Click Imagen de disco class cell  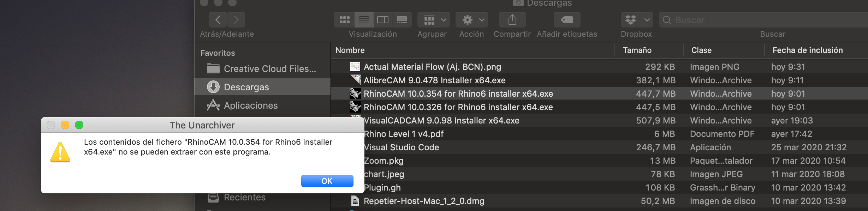[723, 201]
